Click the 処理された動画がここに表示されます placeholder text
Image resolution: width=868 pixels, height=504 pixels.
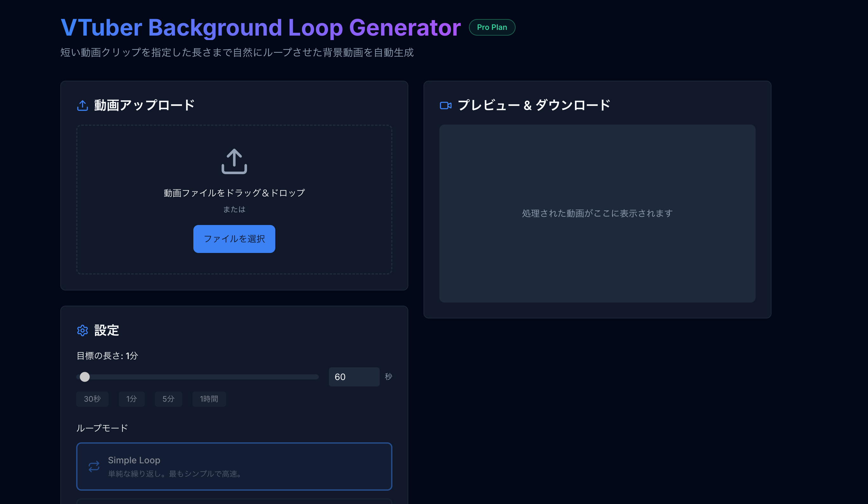(596, 213)
